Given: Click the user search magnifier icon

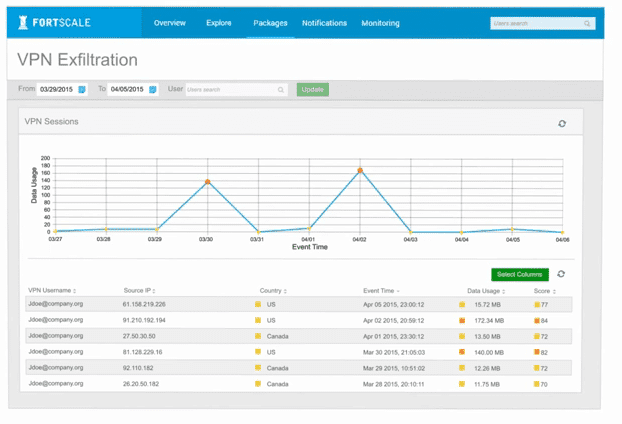Looking at the screenshot, I should click(281, 90).
